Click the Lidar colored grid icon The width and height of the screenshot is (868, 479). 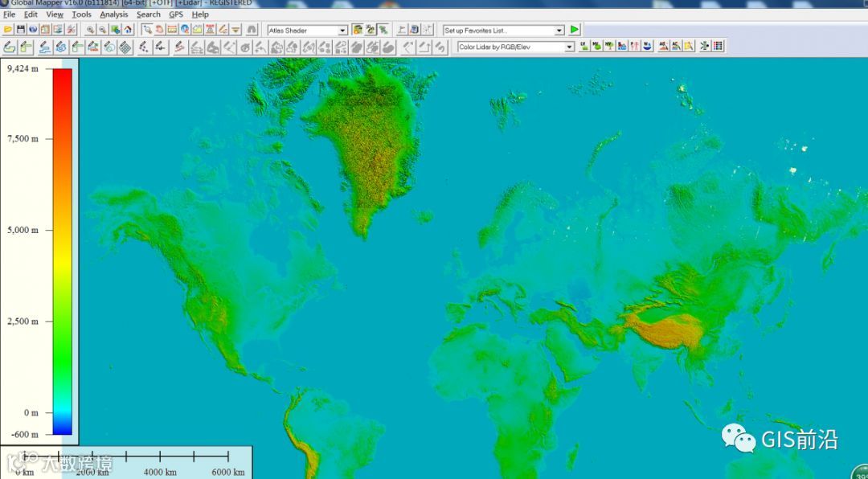(x=718, y=46)
